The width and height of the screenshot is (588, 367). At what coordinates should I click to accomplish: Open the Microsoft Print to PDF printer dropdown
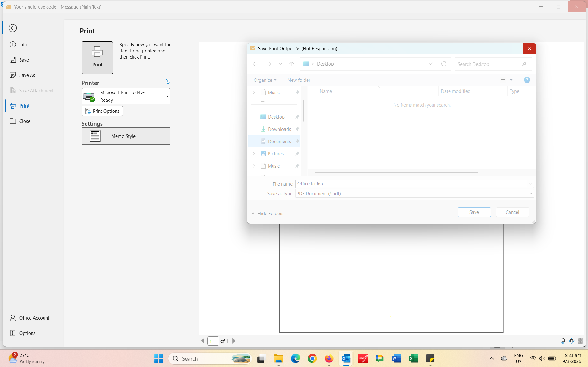pos(126,96)
